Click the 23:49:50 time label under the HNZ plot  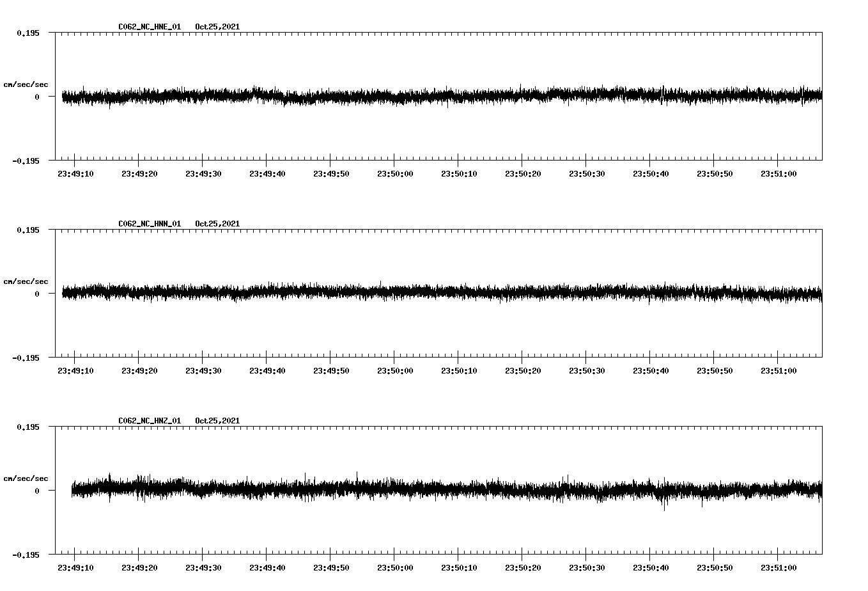[331, 567]
